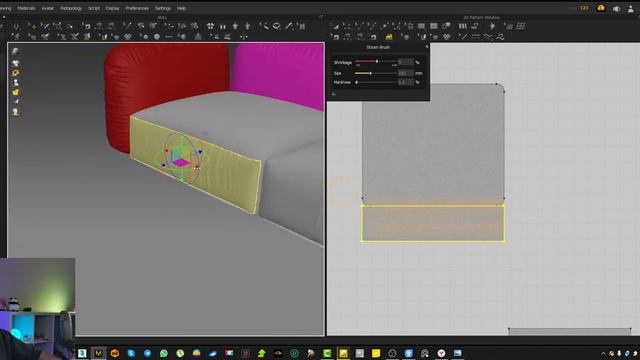The height and width of the screenshot is (360, 640).
Task: Toggle the avatar head icon at sidebar bottom
Action: coord(16,111)
